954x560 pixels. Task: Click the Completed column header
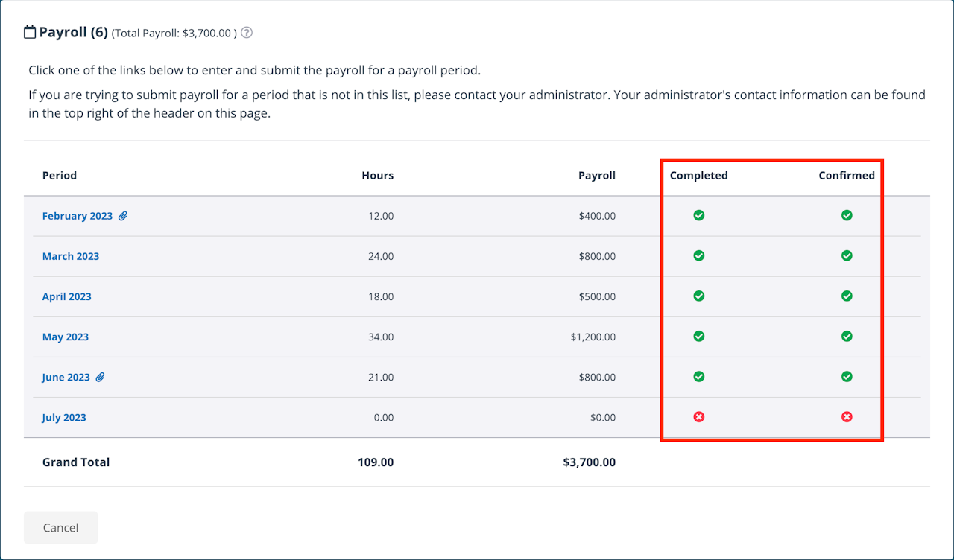[x=698, y=176]
